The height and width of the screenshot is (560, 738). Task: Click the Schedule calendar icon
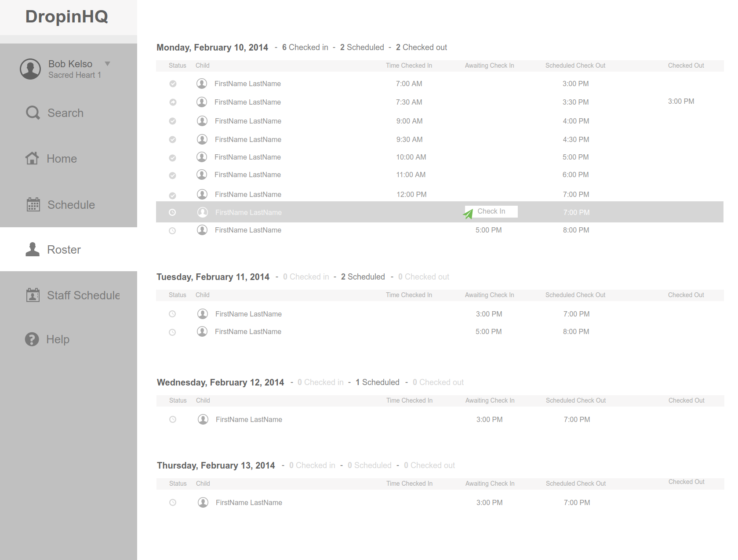click(33, 204)
